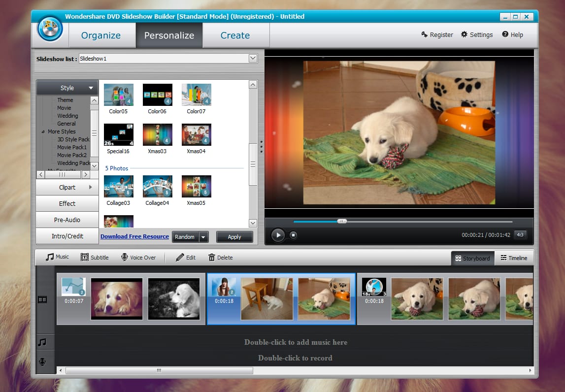Open the Voice Over tool

click(x=138, y=257)
